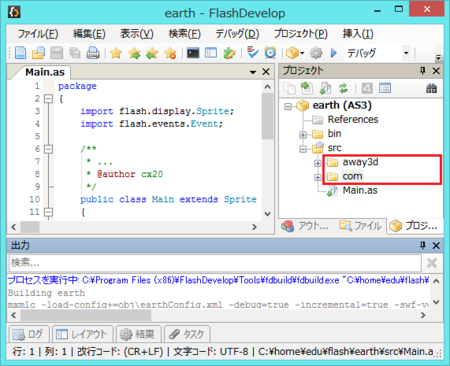Viewport: 450px width, 366px height.
Task: Create a new document with toolbar icon
Action: click(20, 53)
